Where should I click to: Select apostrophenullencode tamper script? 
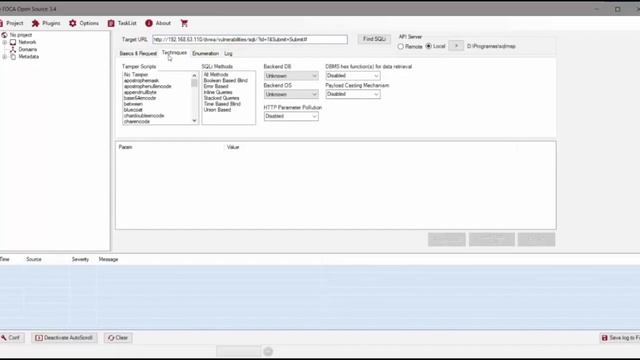click(147, 87)
